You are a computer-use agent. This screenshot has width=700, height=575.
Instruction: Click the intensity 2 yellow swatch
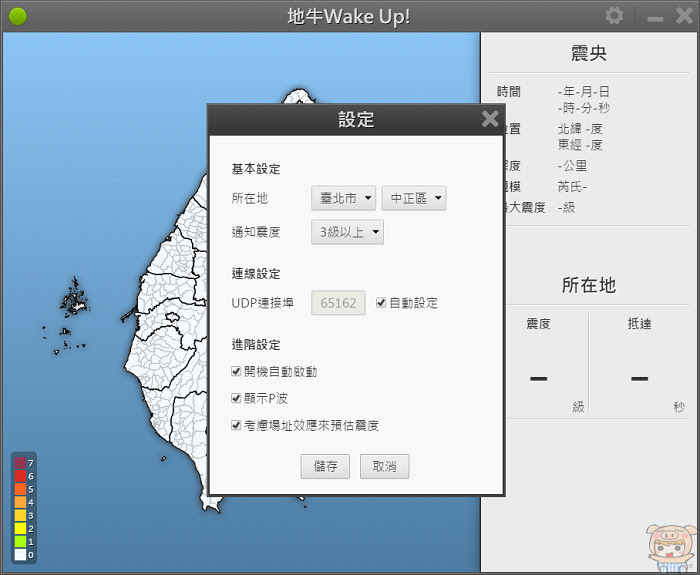coord(20,529)
